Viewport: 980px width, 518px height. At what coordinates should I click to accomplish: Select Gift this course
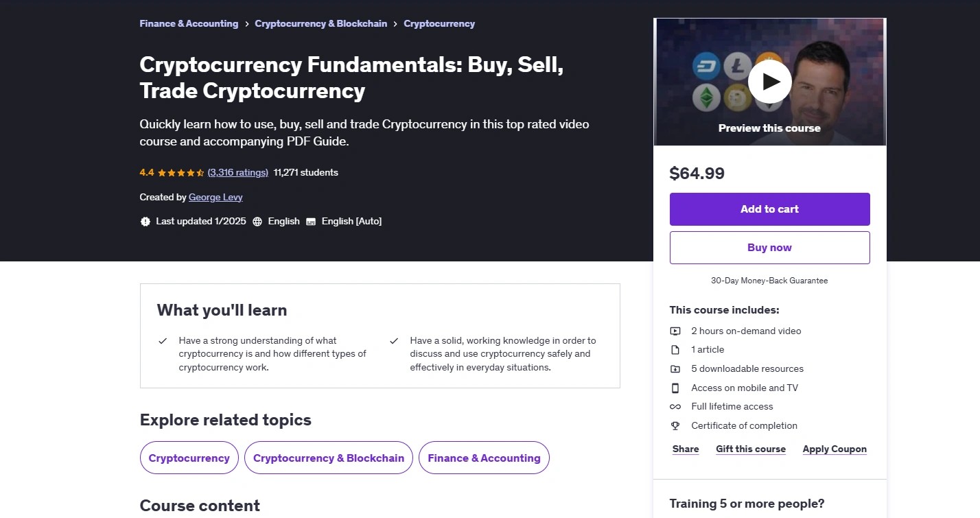[x=751, y=449]
